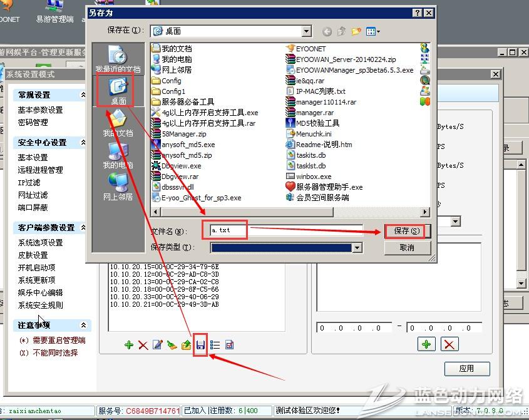Expand the 保存在 location dropdown

pyautogui.click(x=306, y=31)
